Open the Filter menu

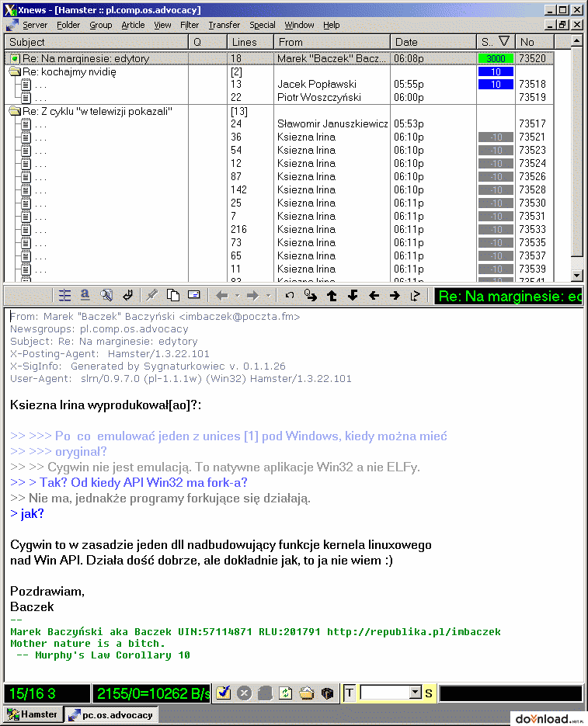coord(190,25)
